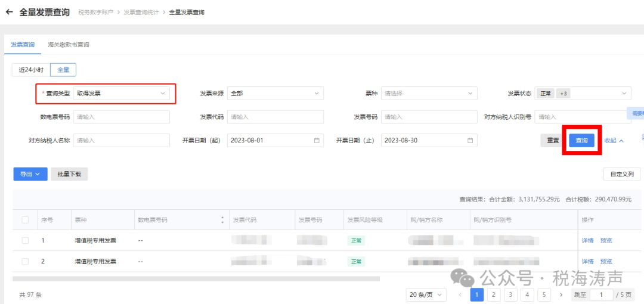The height and width of the screenshot is (304, 644).
Task: Open the 导出 export dropdown button
Action: click(30, 174)
